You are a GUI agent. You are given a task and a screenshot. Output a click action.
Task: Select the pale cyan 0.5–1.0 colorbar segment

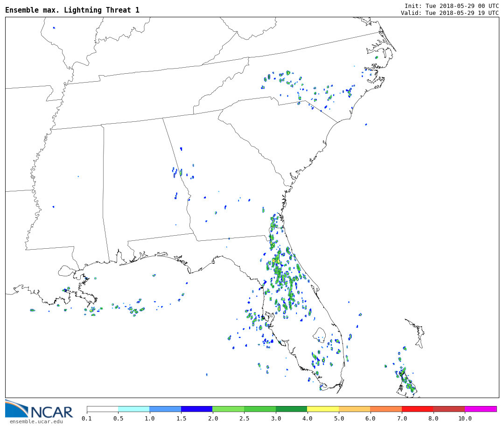coord(134,409)
